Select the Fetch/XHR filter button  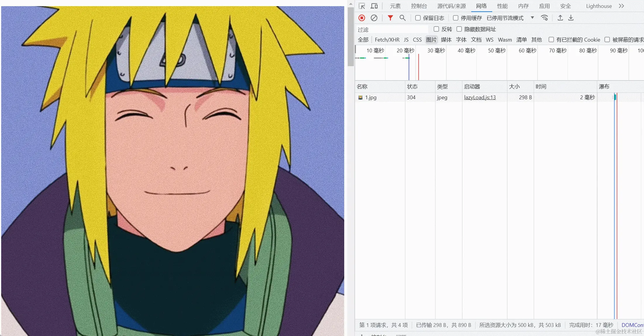[387, 40]
